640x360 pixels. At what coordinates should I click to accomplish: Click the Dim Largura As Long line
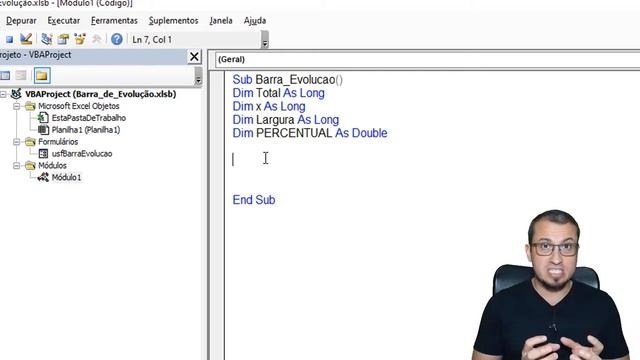pos(286,120)
